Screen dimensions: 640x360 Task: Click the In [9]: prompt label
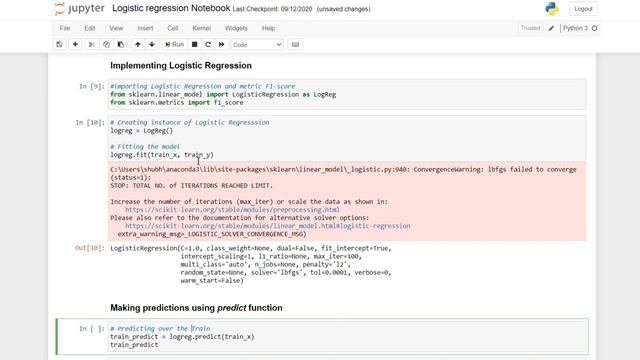[x=92, y=87]
